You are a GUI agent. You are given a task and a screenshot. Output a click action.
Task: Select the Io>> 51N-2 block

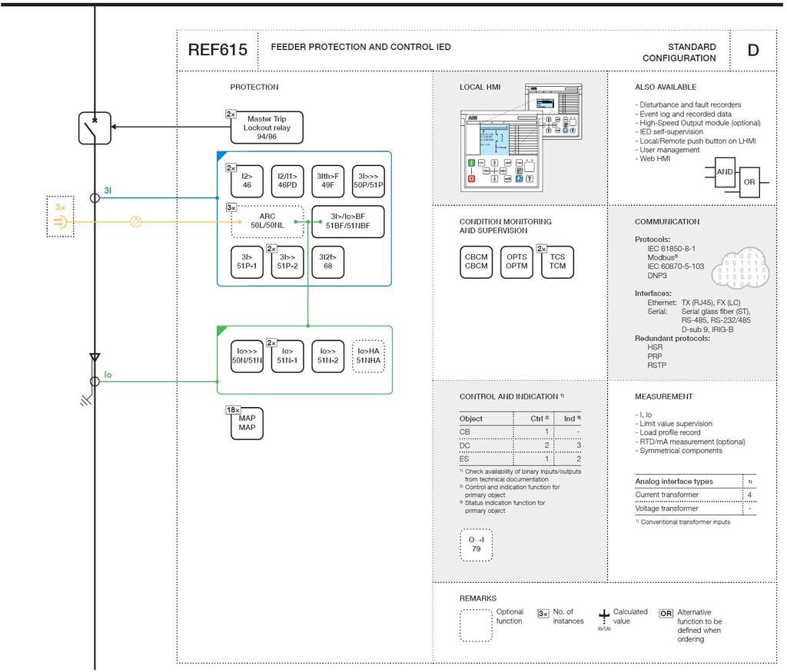[327, 356]
